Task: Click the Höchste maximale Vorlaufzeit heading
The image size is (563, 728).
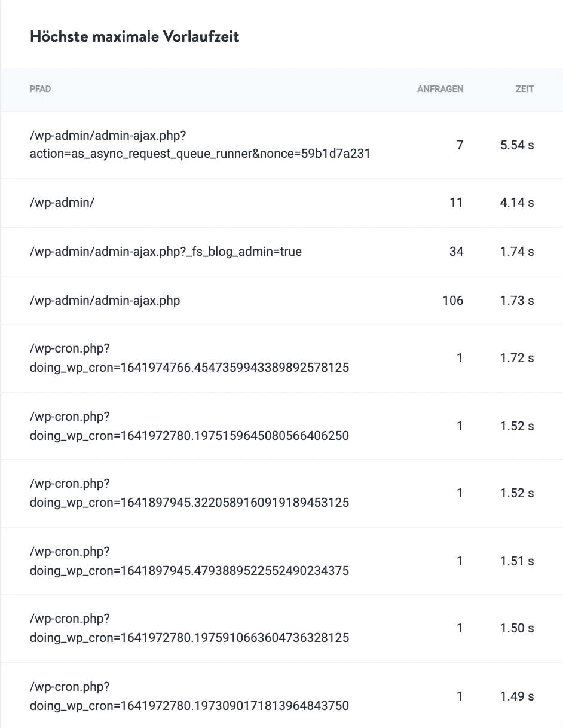Action: (x=134, y=36)
